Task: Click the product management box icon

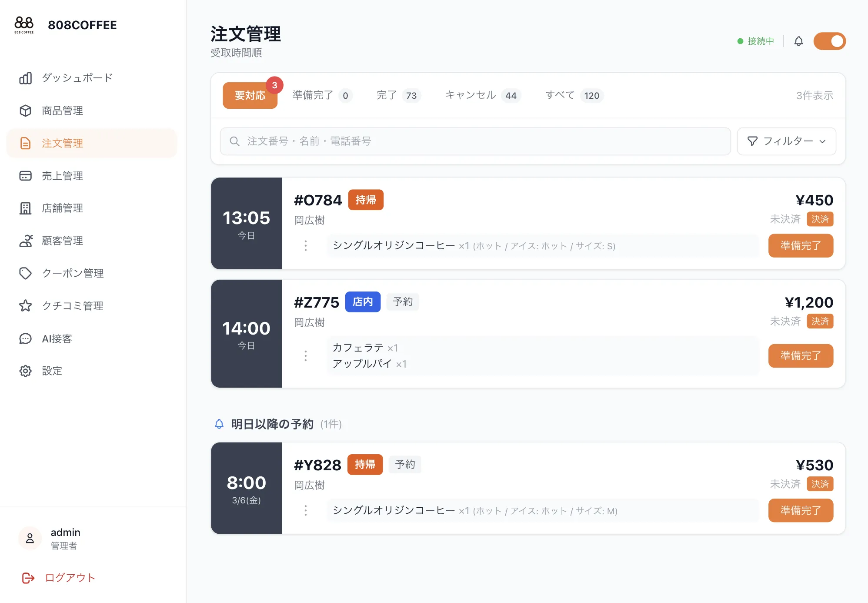Action: tap(26, 111)
